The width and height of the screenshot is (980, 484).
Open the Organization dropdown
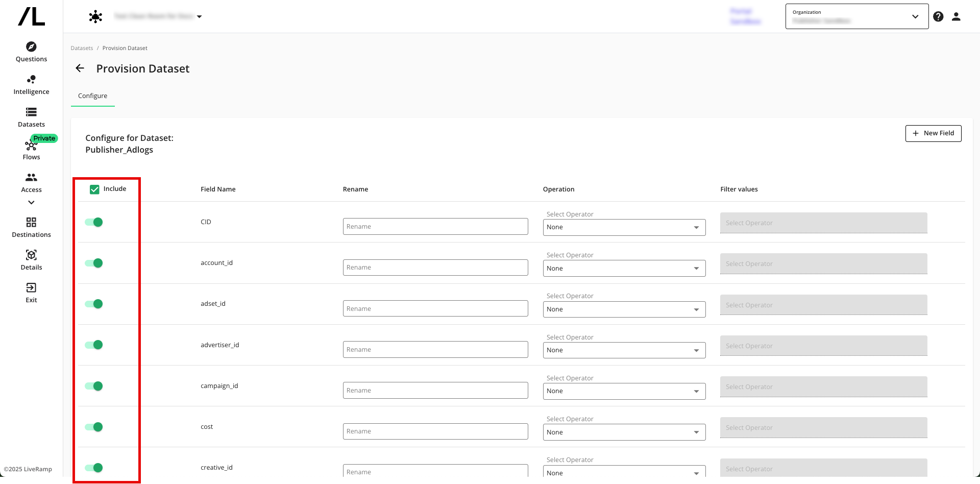[x=856, y=17]
